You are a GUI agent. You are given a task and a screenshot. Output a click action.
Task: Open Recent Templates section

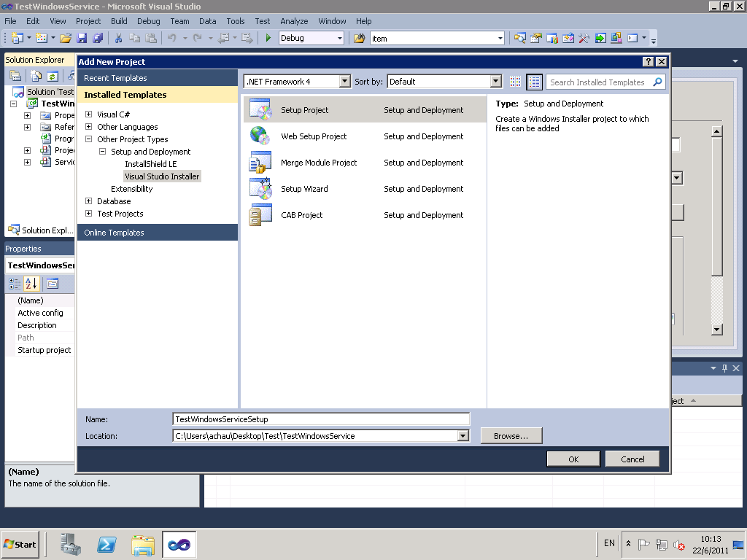158,78
